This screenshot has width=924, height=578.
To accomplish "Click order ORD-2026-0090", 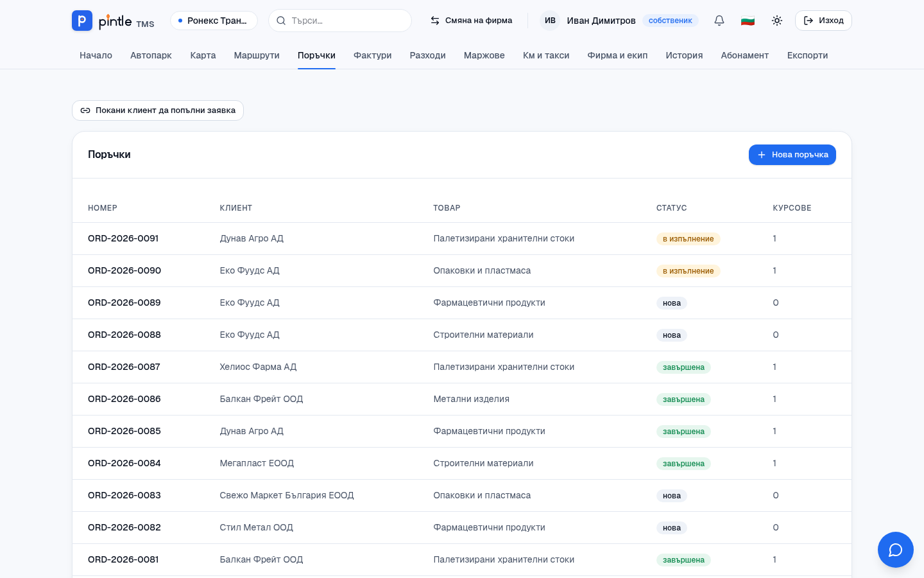I will [x=124, y=270].
